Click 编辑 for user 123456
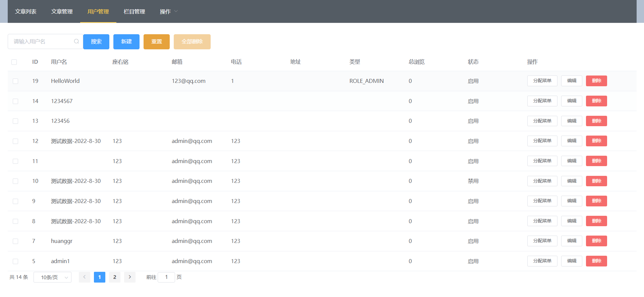 tap(572, 121)
